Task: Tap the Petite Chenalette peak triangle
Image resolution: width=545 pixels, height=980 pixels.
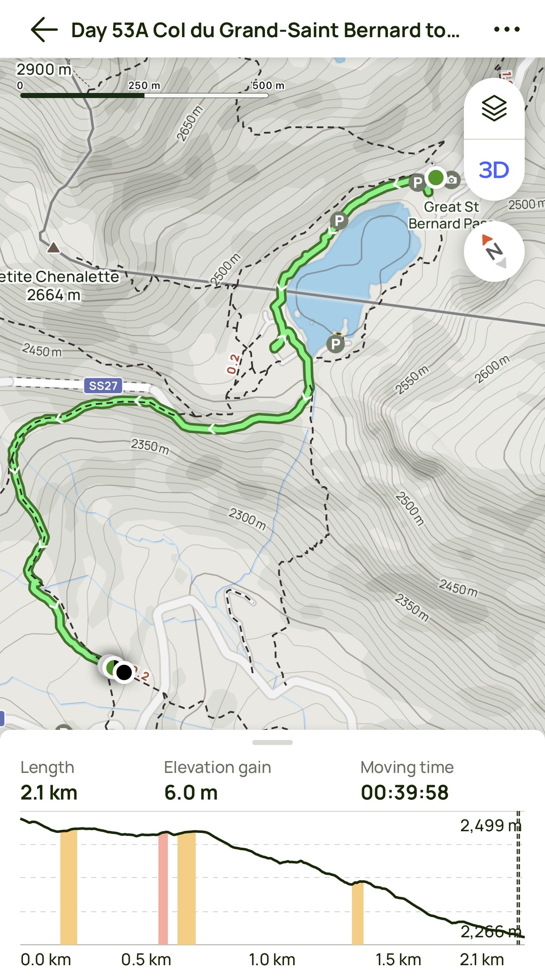Action: tap(53, 247)
